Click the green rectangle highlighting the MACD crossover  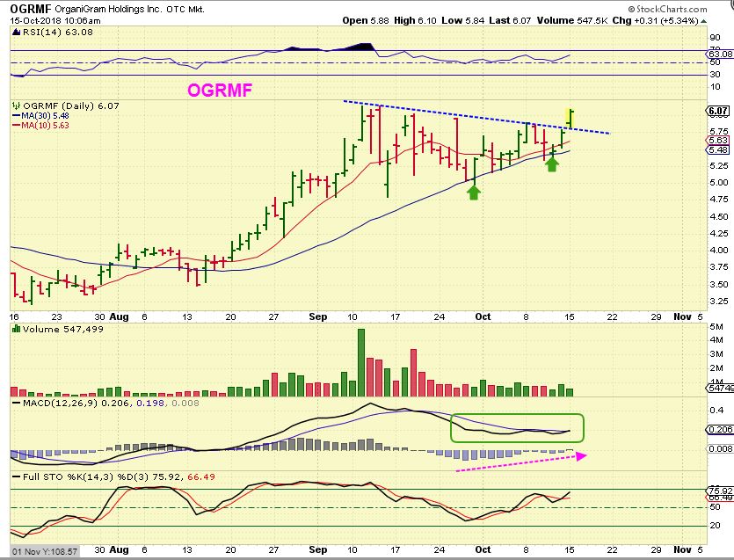coord(517,428)
